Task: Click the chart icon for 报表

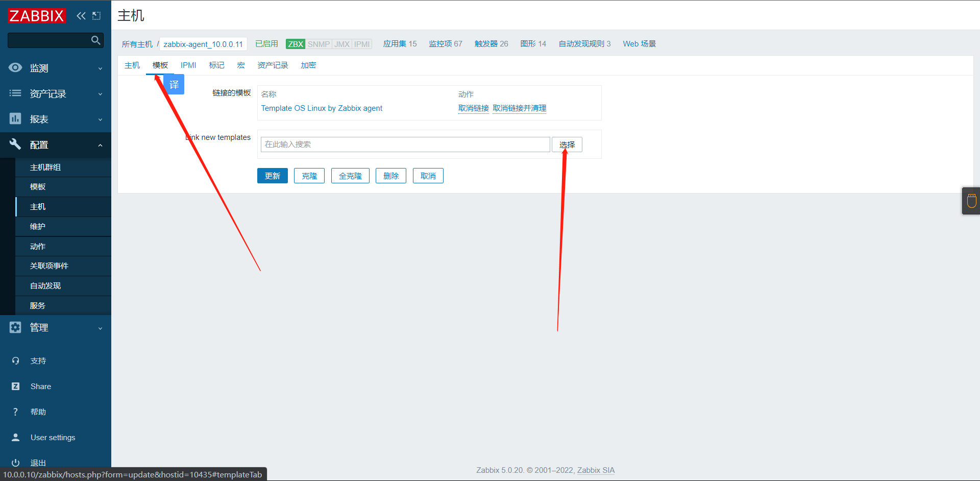Action: (15, 118)
